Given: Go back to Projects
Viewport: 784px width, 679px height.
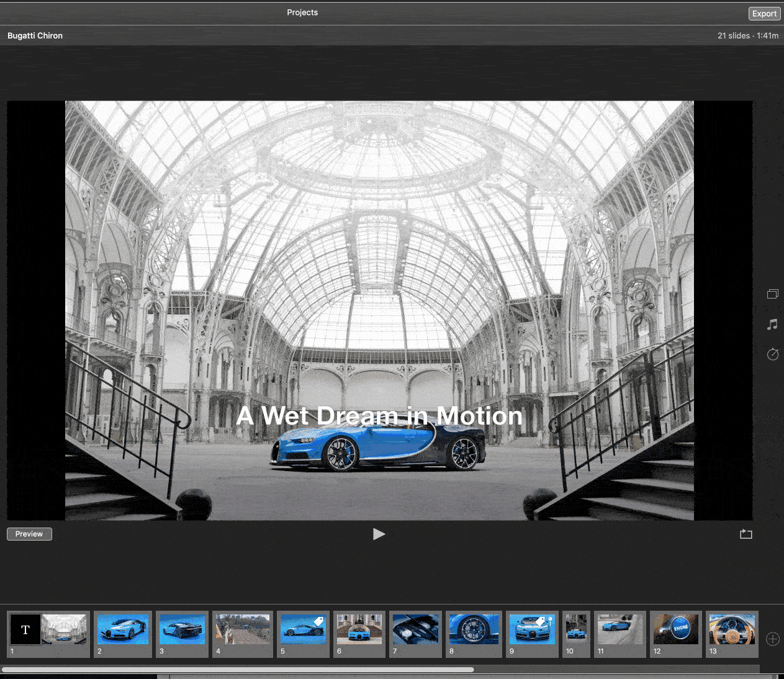Looking at the screenshot, I should point(302,12).
